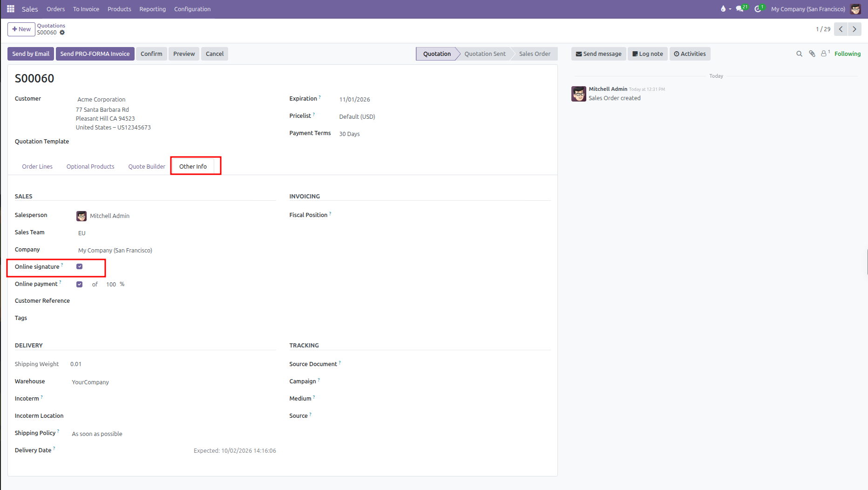
Task: Click the New record button
Action: pos(21,29)
